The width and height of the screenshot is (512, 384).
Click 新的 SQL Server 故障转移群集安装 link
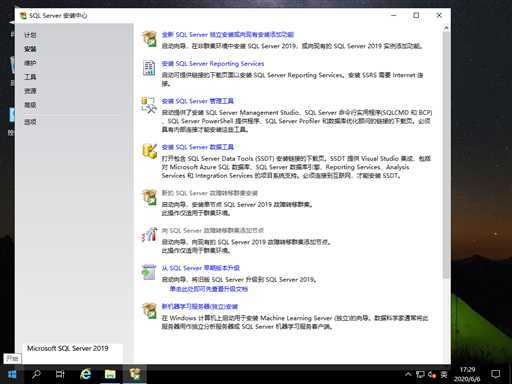209,193
